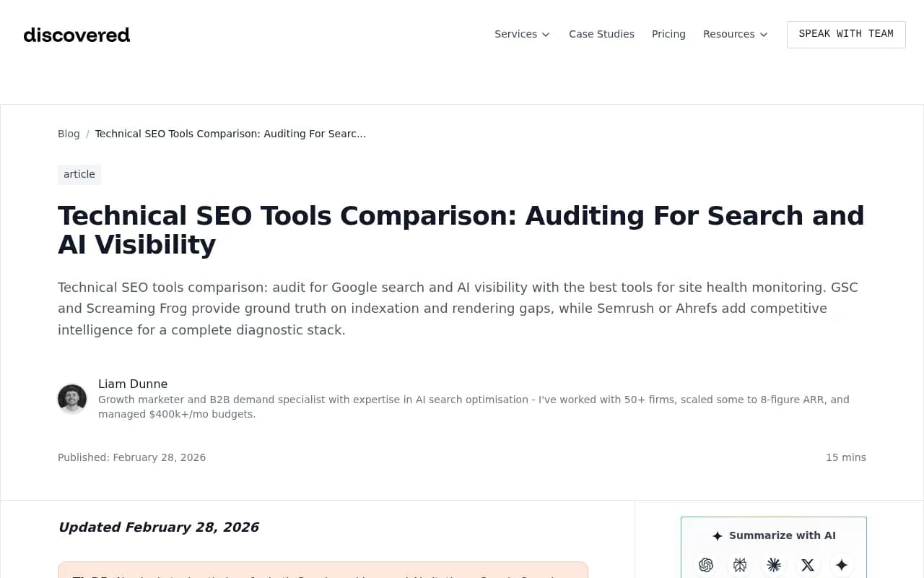
Task: Click the SPEAK WITH TEAM button
Action: click(846, 34)
